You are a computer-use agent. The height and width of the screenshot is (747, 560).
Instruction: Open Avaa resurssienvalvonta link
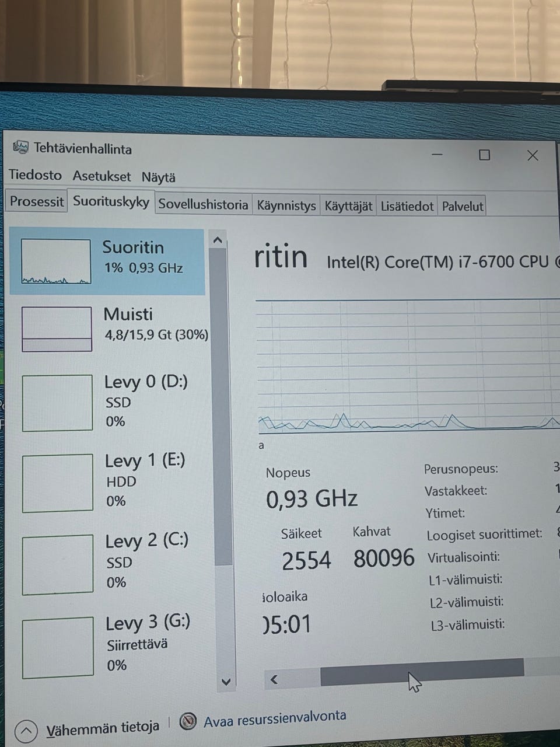click(x=275, y=718)
